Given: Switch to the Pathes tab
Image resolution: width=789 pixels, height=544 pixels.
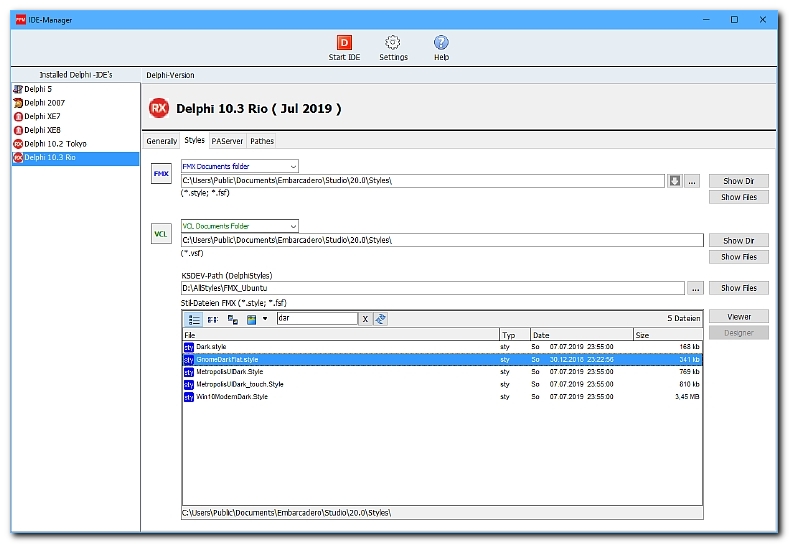Looking at the screenshot, I should tap(262, 141).
